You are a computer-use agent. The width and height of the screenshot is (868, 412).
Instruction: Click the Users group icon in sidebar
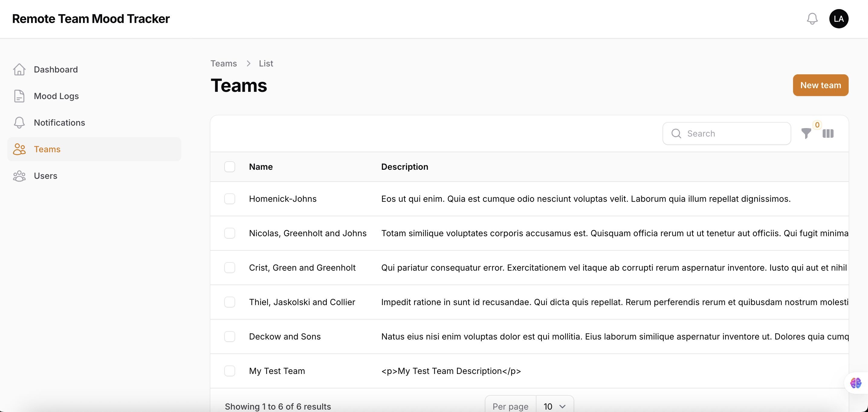click(19, 176)
